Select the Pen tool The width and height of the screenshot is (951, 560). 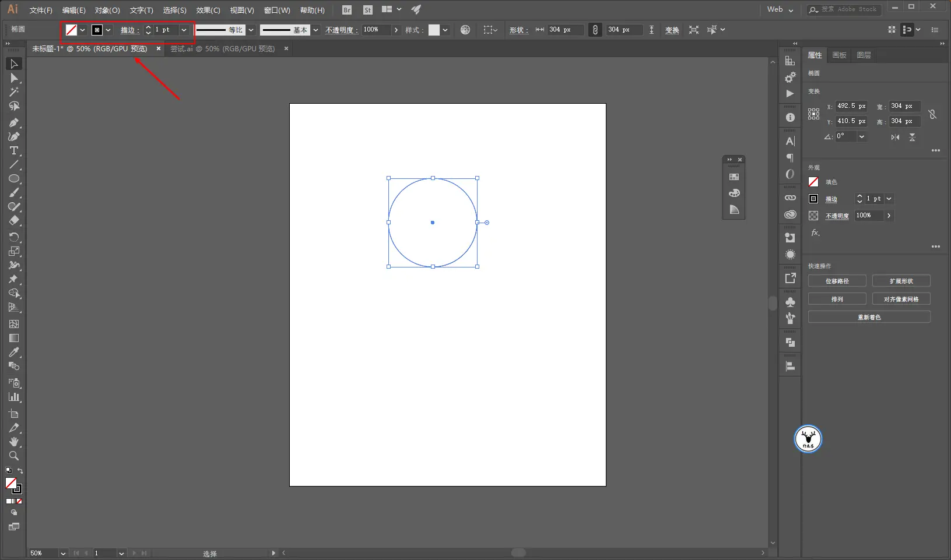(14, 122)
